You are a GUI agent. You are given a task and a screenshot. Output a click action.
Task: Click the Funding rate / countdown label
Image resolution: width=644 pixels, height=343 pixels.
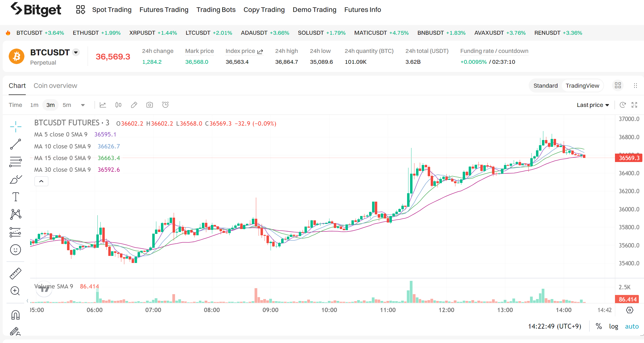[x=494, y=51]
